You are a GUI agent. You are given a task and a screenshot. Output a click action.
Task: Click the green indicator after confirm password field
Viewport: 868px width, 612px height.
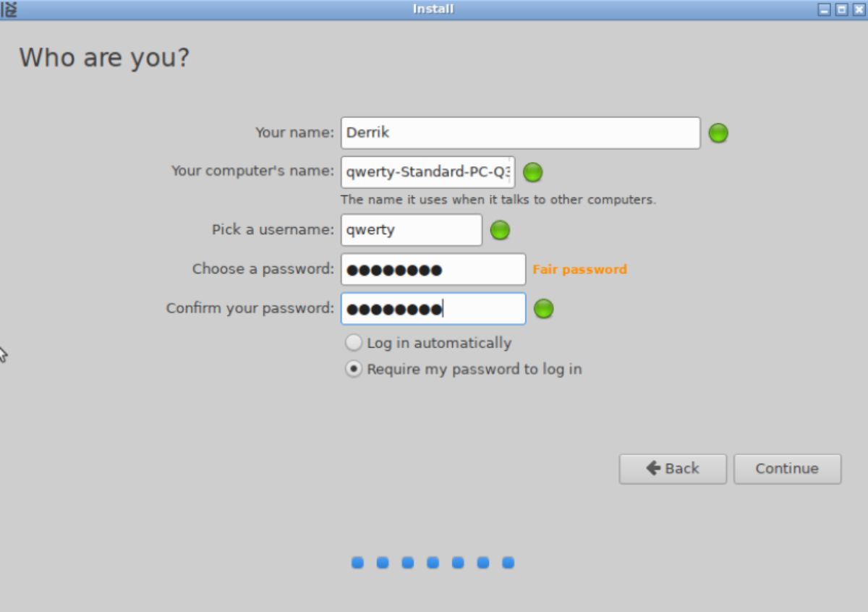[543, 308]
